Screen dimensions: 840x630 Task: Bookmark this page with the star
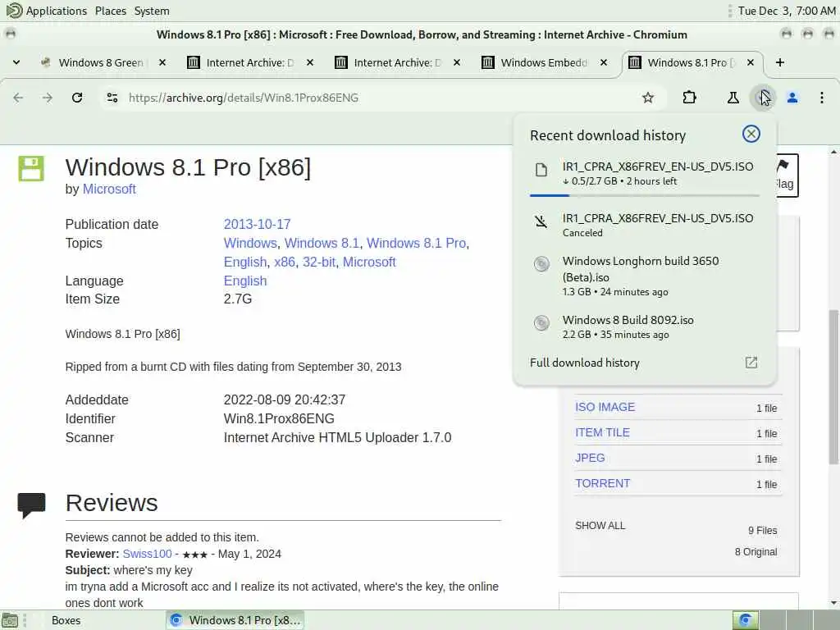point(648,98)
